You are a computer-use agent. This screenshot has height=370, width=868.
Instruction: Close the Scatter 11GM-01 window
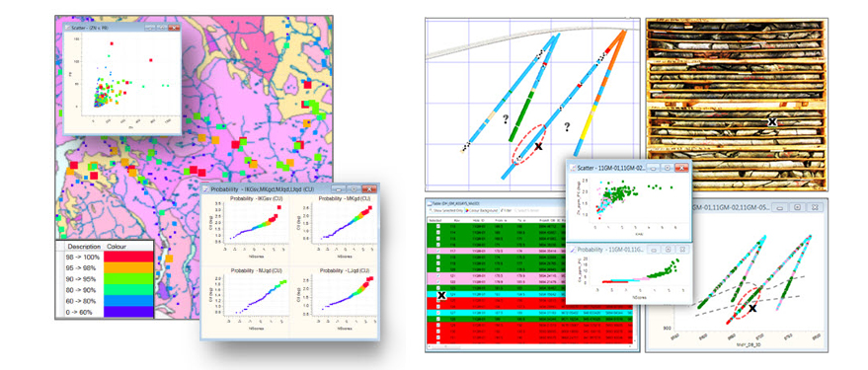pos(681,168)
